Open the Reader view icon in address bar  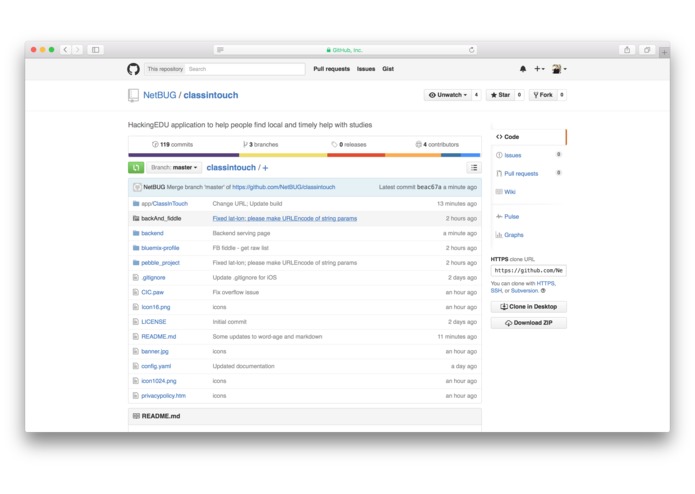[220, 50]
